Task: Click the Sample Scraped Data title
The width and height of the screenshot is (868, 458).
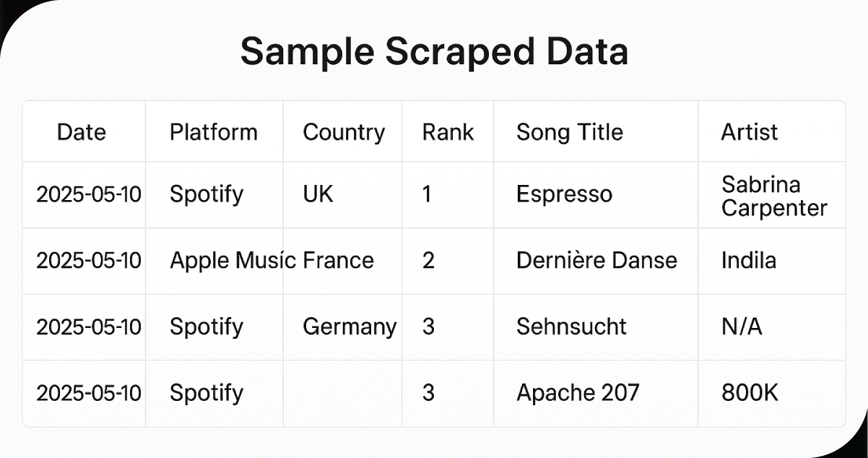Action: coord(434,52)
